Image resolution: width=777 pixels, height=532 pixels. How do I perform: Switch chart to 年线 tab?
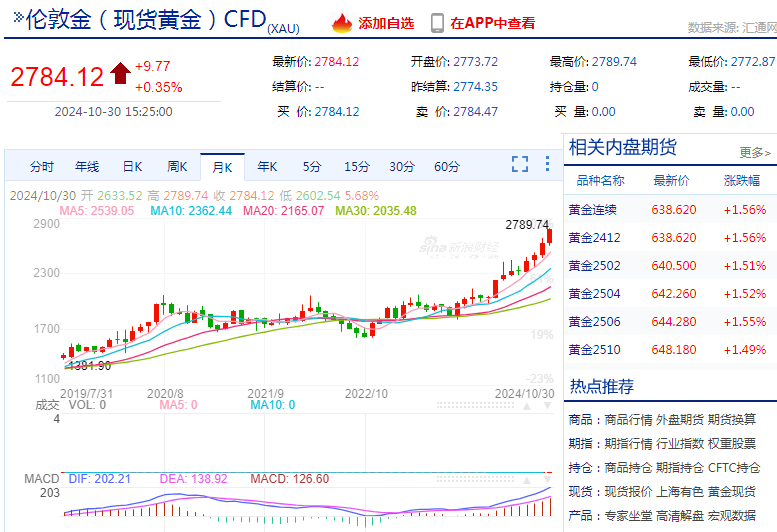pyautogui.click(x=87, y=167)
